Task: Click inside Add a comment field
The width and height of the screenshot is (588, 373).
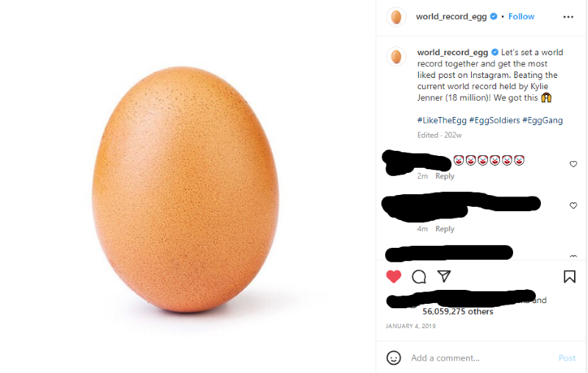Action: 480,358
